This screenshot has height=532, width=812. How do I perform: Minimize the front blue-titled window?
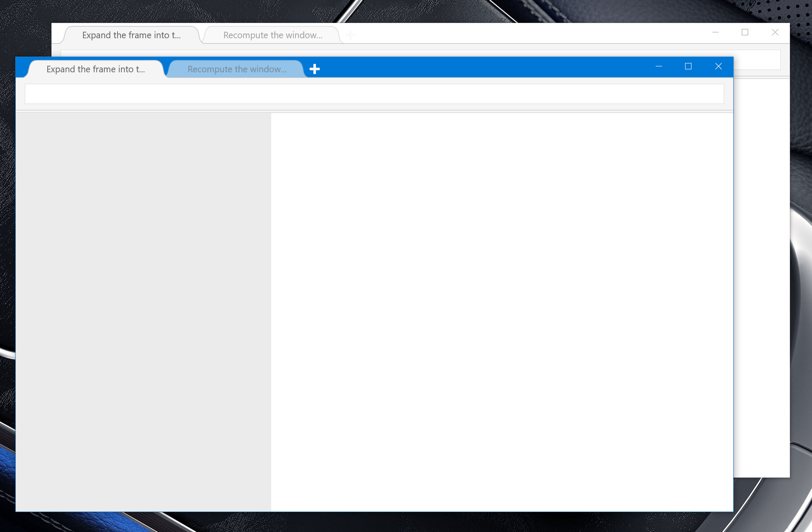[659, 66]
